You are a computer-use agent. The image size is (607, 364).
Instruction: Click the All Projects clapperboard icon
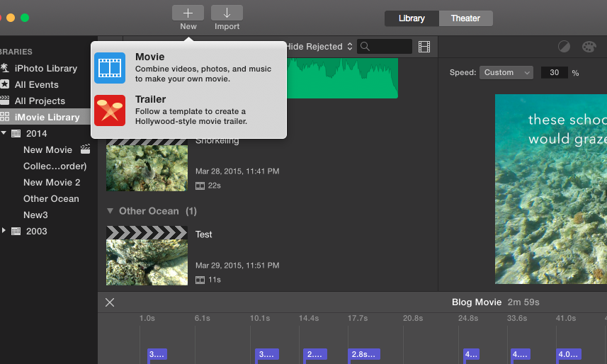pyautogui.click(x=4, y=101)
